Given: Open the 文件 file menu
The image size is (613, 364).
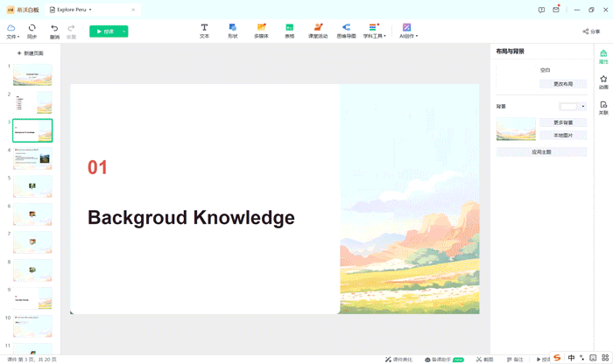Looking at the screenshot, I should pos(12,31).
